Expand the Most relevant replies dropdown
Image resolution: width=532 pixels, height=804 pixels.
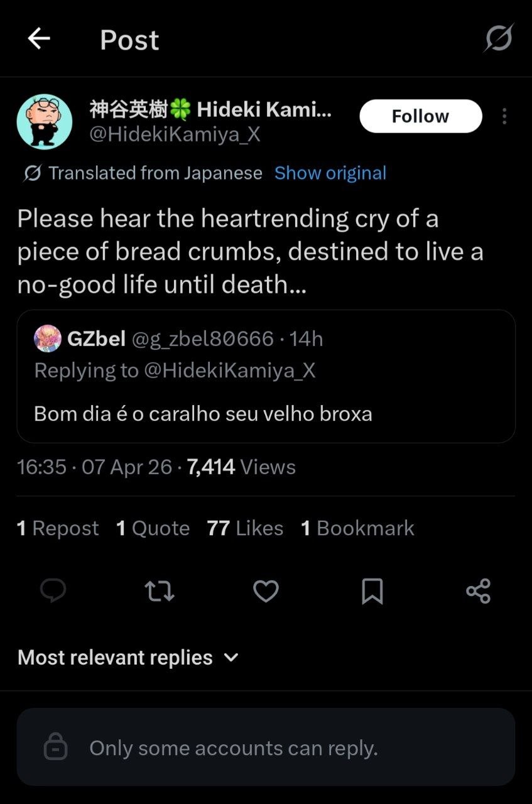[128, 657]
